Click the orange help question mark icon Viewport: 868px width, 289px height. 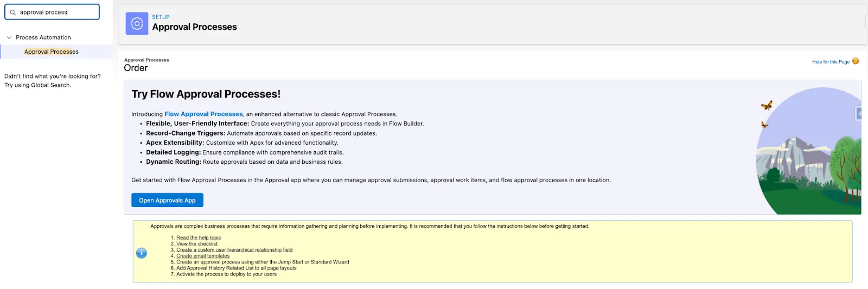[856, 61]
